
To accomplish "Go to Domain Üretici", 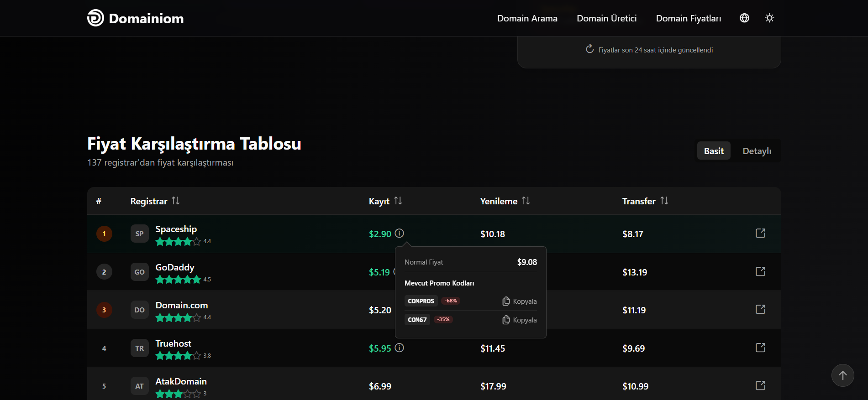I will point(607,18).
